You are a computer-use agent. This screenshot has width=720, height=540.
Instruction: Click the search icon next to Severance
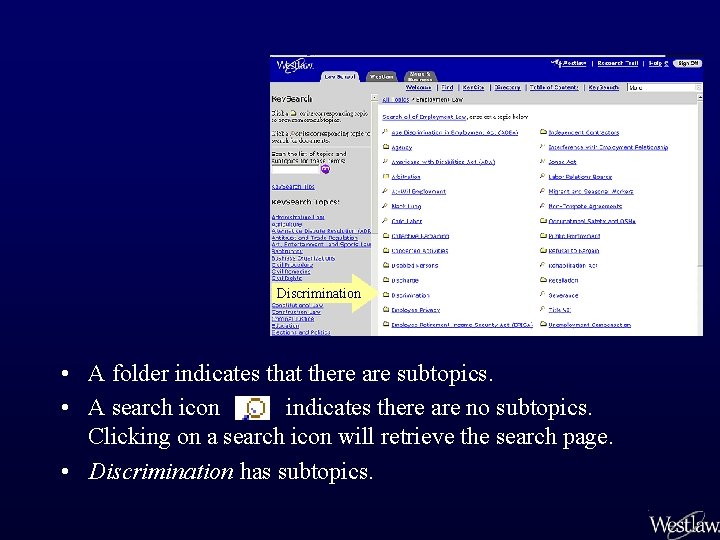(543, 294)
